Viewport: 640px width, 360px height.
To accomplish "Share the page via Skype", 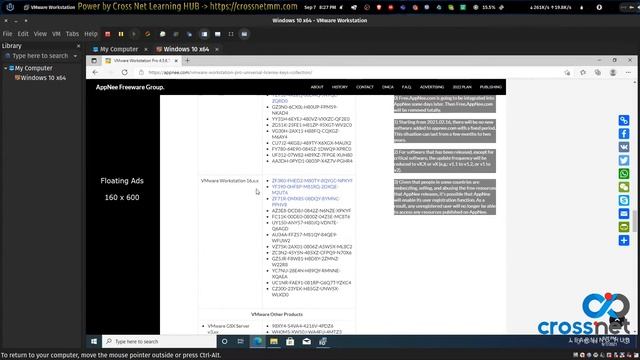I will pyautogui.click(x=624, y=200).
